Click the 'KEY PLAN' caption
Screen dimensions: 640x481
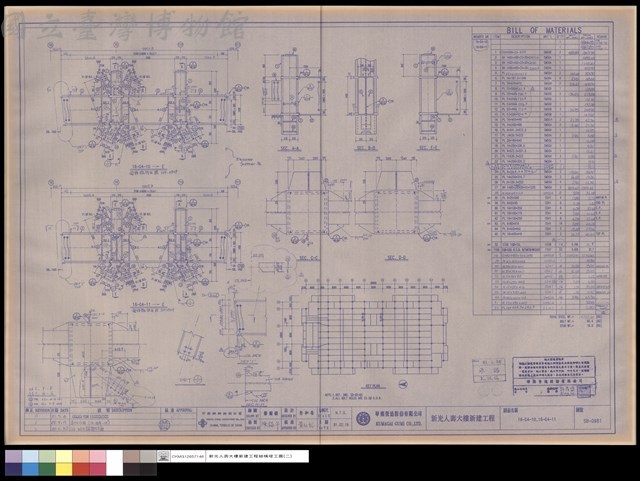371,385
